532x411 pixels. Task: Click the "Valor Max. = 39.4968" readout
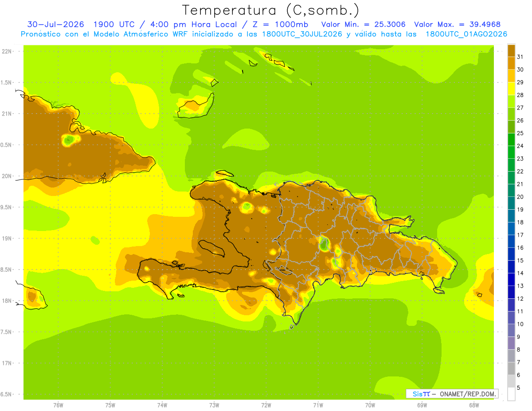point(457,24)
